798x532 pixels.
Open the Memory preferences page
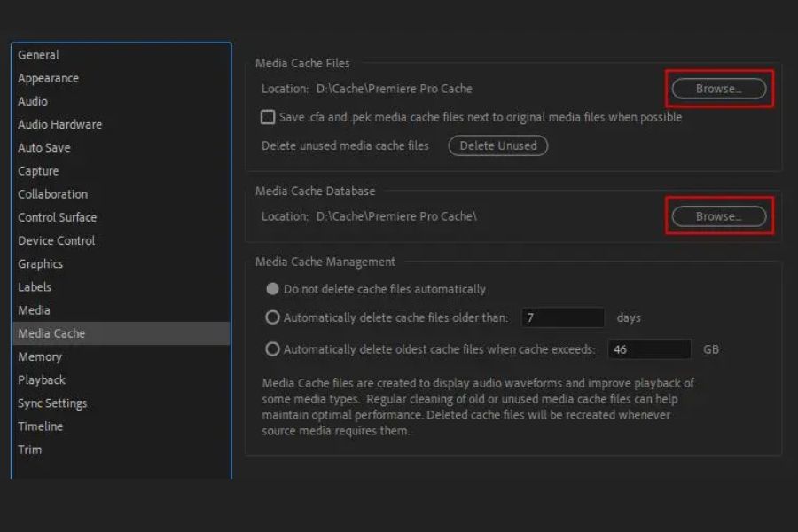(40, 356)
